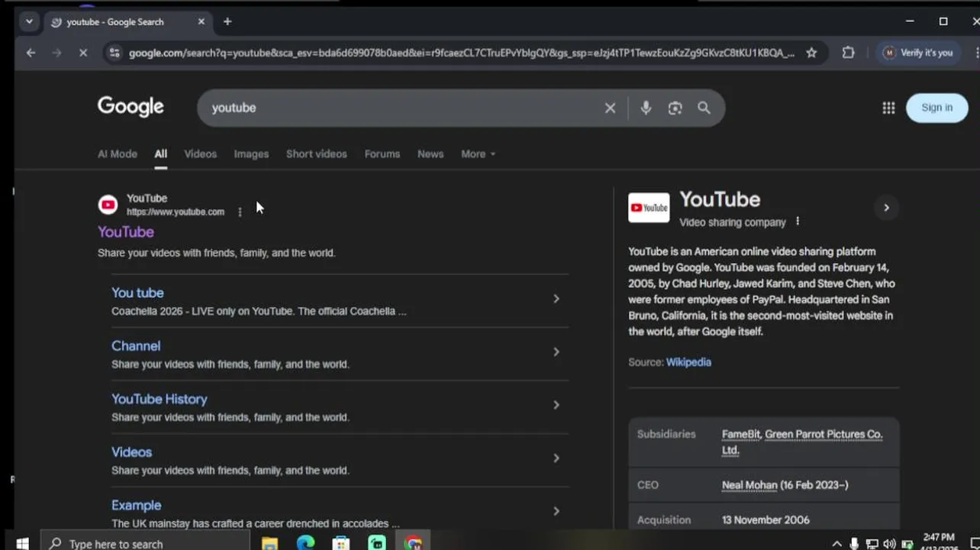980x550 pixels.
Task: Open knowledge panel three-dot options
Action: point(798,222)
